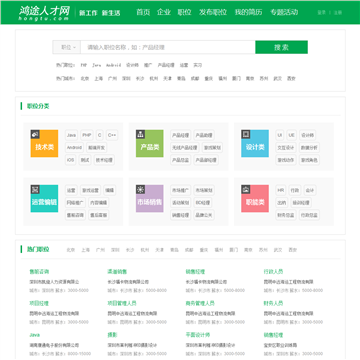Click the 行政总监 tag

pyautogui.click(x=309, y=215)
